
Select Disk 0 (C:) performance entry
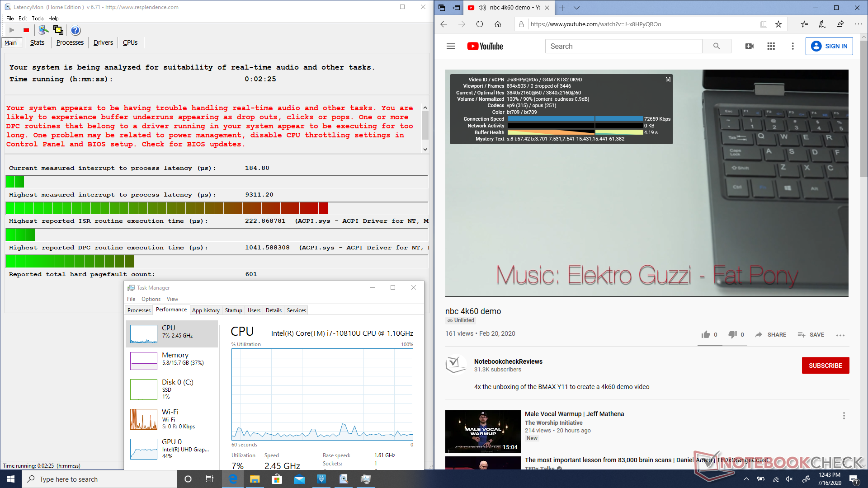172,389
